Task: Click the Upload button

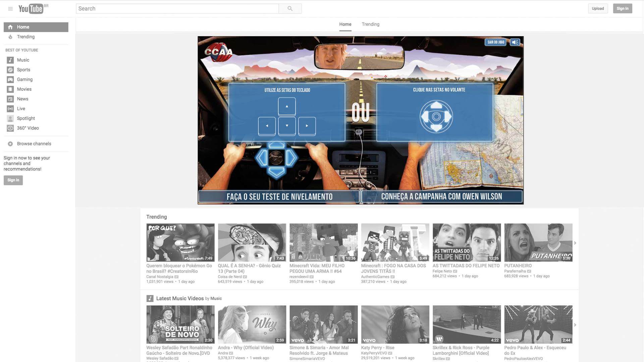Action: (598, 9)
